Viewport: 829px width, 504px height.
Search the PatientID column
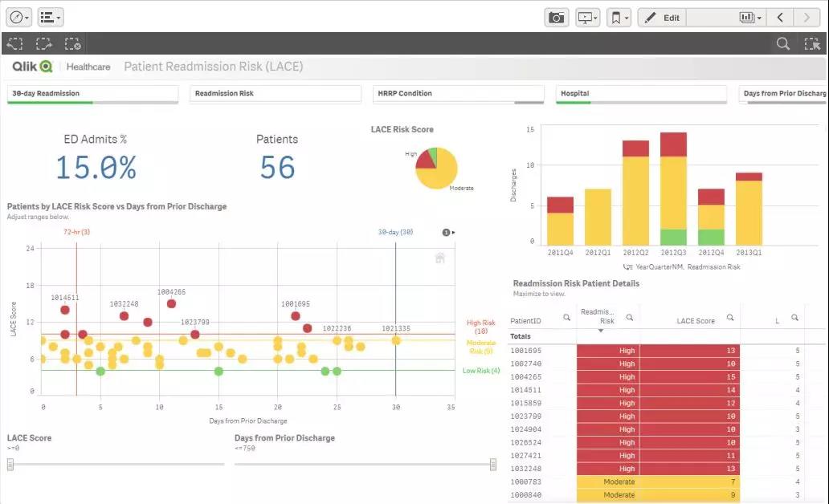[566, 318]
